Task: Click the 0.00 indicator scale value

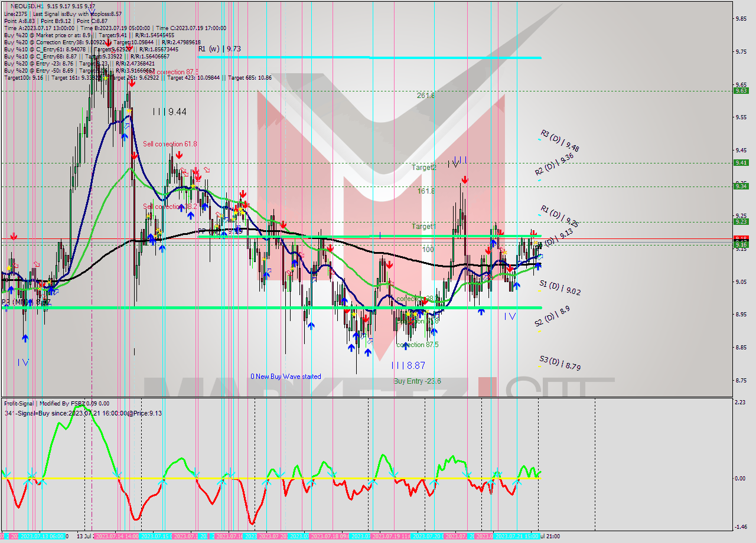Action: coord(740,478)
